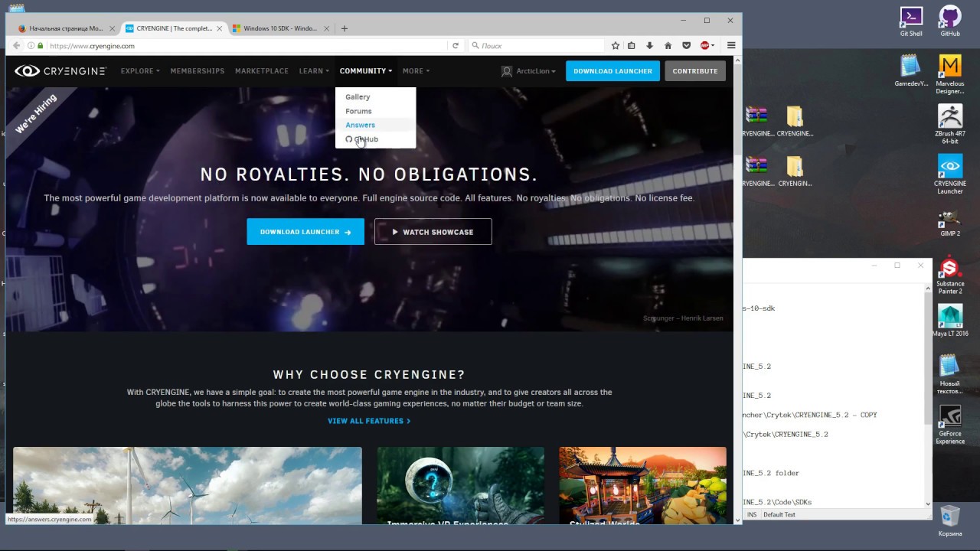Open GamedevY... text file on desktop
The width and height of the screenshot is (980, 551).
coord(911,71)
